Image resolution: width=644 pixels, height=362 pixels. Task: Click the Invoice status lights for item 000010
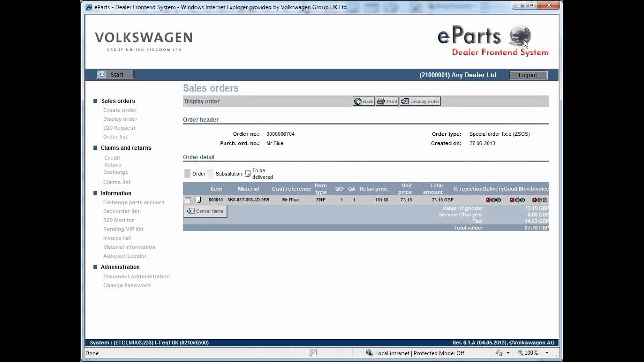540,200
